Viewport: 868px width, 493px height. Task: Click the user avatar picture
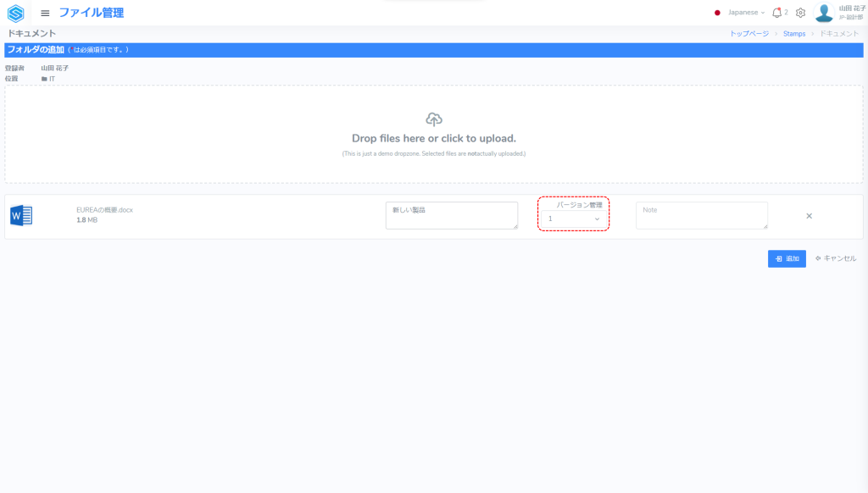[x=824, y=13]
